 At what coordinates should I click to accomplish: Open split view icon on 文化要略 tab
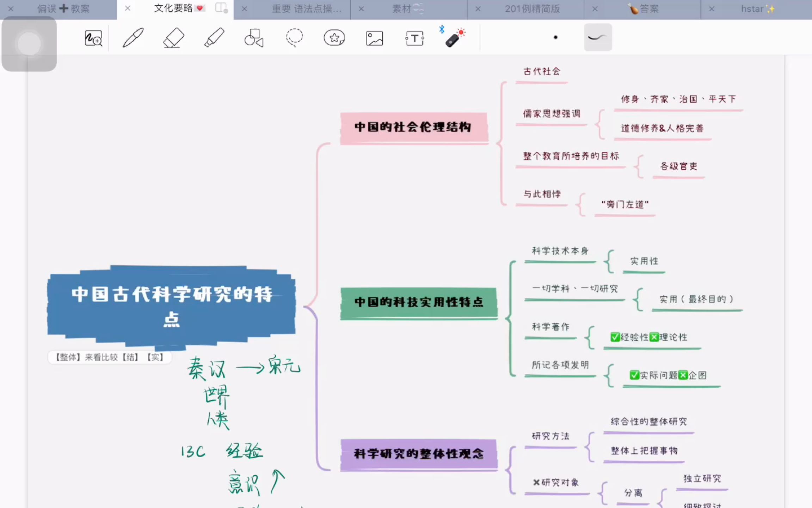pyautogui.click(x=222, y=8)
